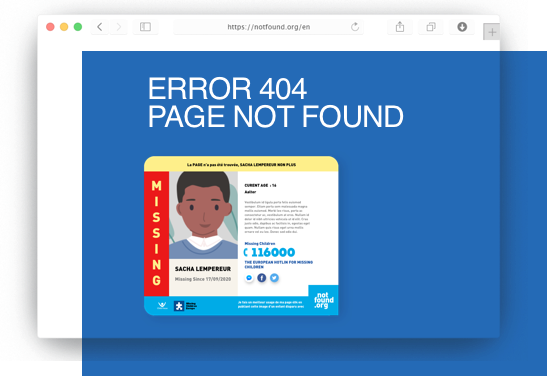Open Sacha Lempereur's portrait image
Screen dimensions: 547x376
click(203, 215)
